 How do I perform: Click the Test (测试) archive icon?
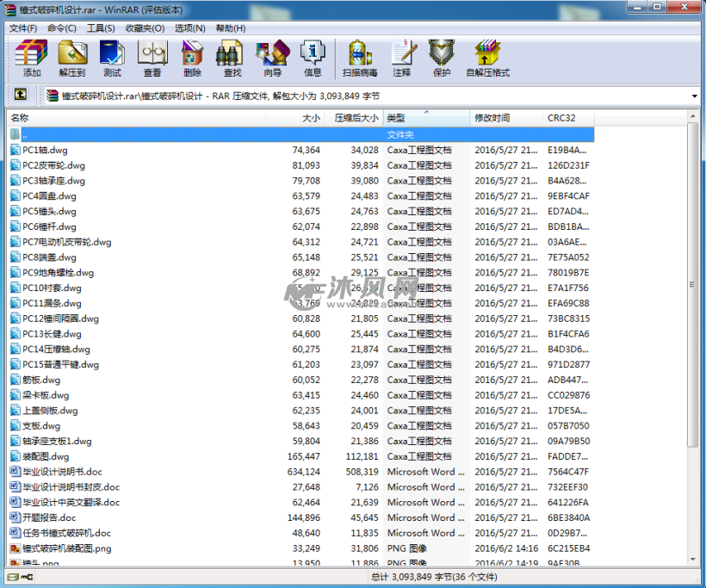point(112,58)
